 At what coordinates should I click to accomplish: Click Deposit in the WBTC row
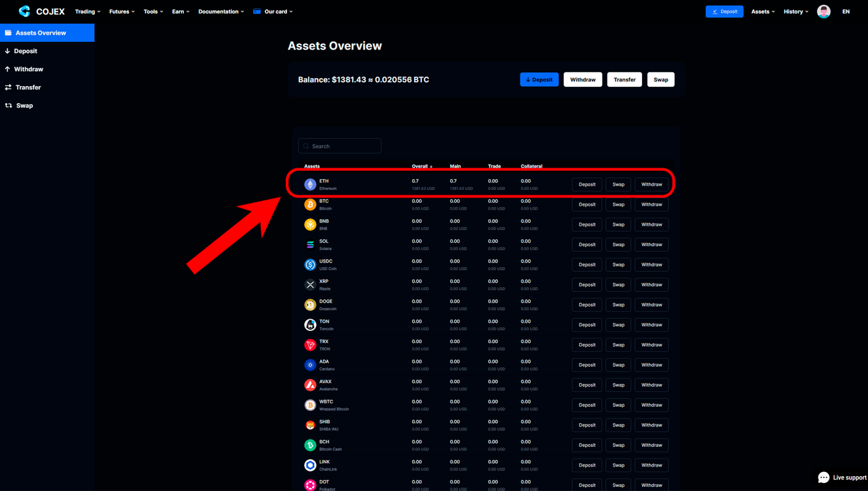pos(587,405)
